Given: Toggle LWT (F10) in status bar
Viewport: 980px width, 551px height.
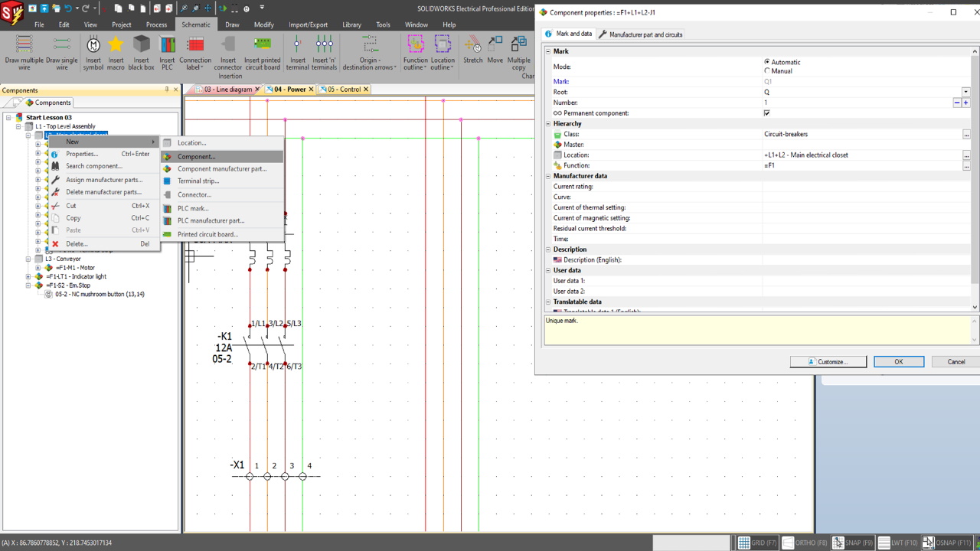Looking at the screenshot, I should click(898, 543).
